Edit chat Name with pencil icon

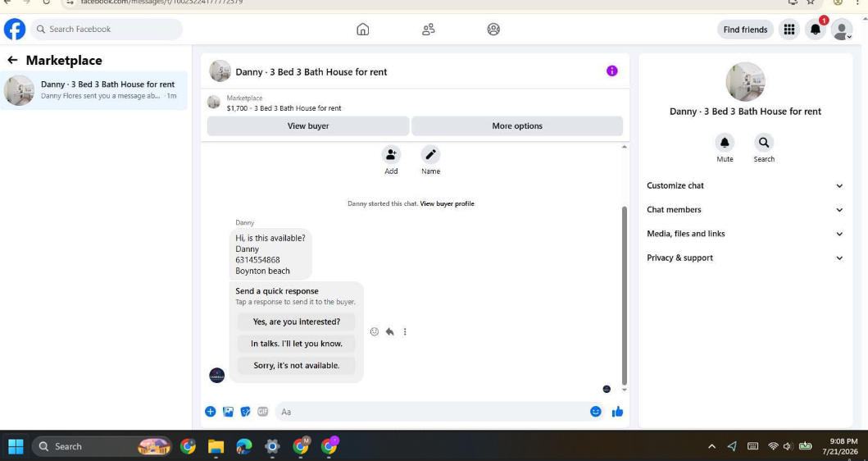click(430, 154)
